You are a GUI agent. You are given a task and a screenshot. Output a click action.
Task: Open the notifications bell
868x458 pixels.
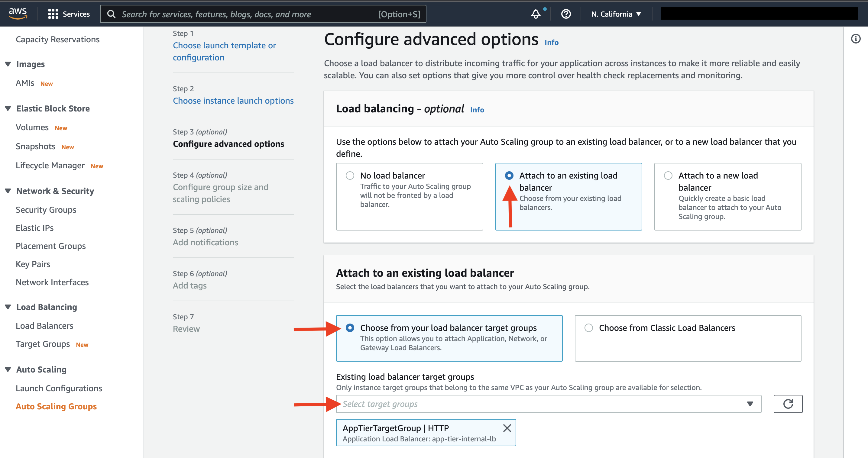tap(536, 14)
